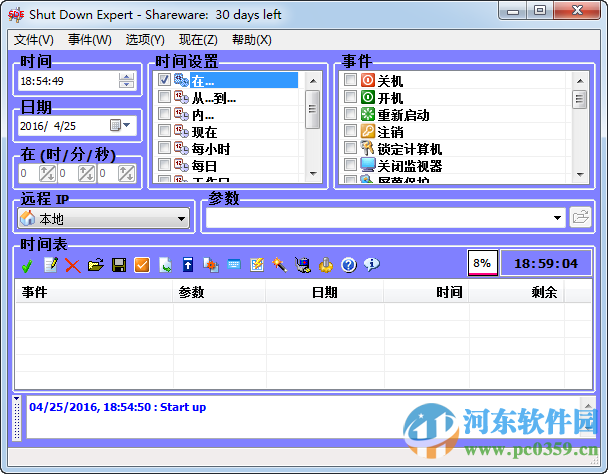Check the 每日 checkbox
608x474 pixels.
point(164,164)
